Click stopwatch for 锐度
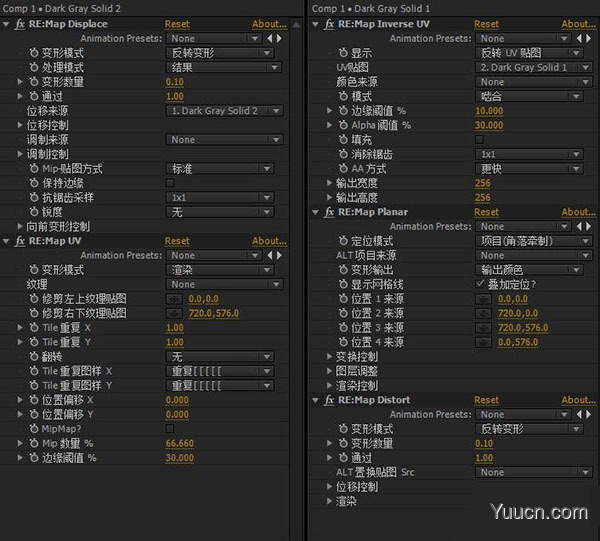 (x=34, y=212)
